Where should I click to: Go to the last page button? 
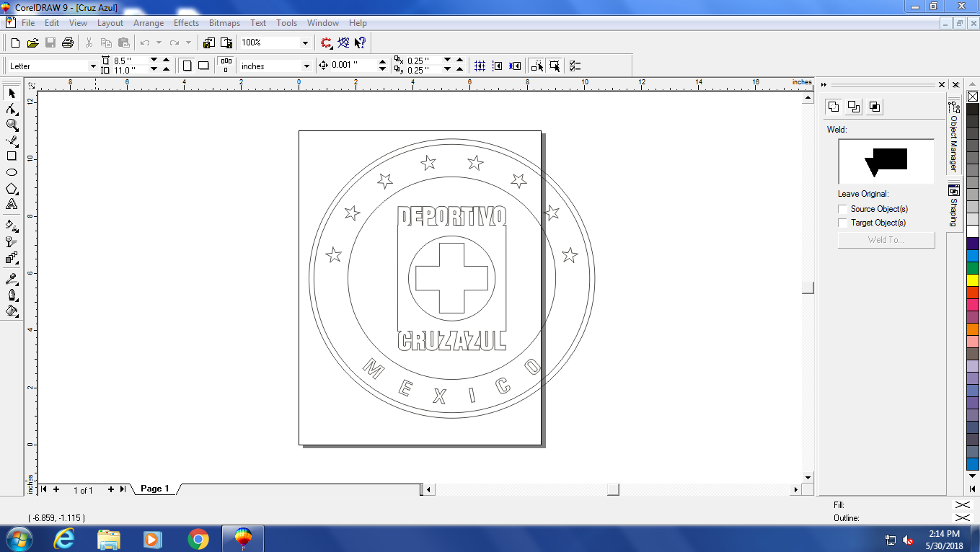123,489
